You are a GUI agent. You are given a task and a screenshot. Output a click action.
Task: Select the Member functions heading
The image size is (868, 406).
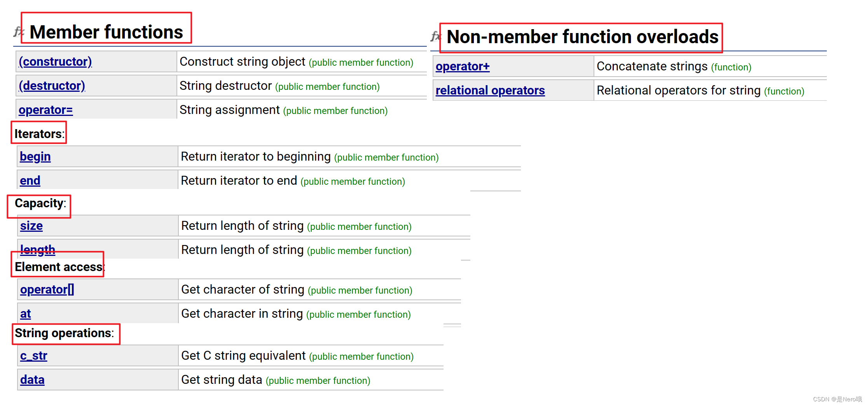click(106, 31)
